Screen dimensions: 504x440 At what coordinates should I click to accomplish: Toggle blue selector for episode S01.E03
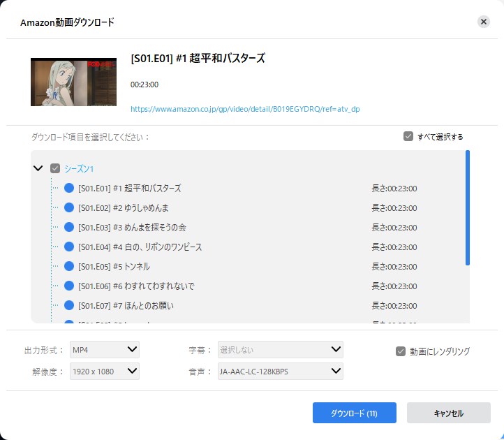click(69, 227)
